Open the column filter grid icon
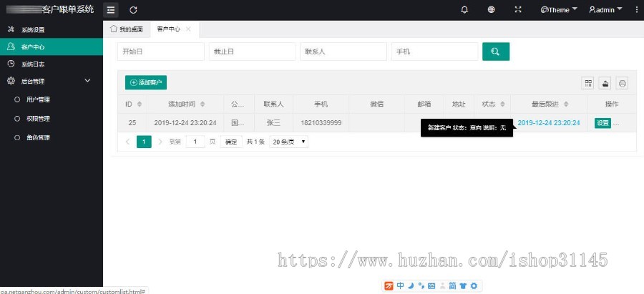 pos(589,84)
